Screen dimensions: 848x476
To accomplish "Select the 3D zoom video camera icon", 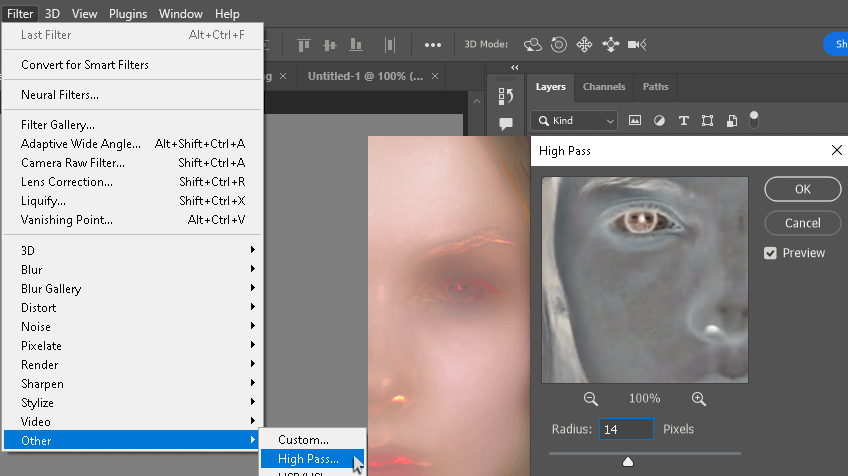I will pos(637,44).
